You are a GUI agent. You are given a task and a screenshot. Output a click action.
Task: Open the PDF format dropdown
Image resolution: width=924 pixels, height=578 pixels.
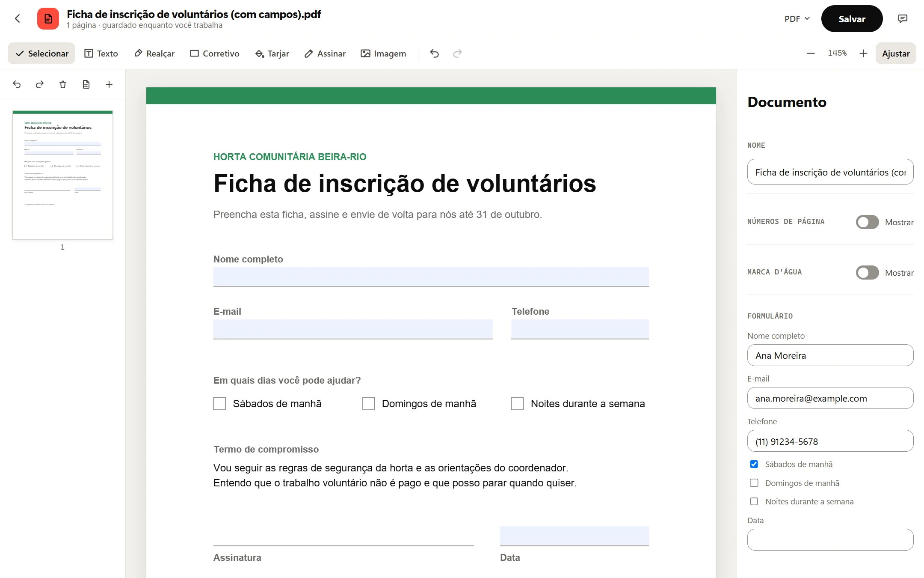797,19
